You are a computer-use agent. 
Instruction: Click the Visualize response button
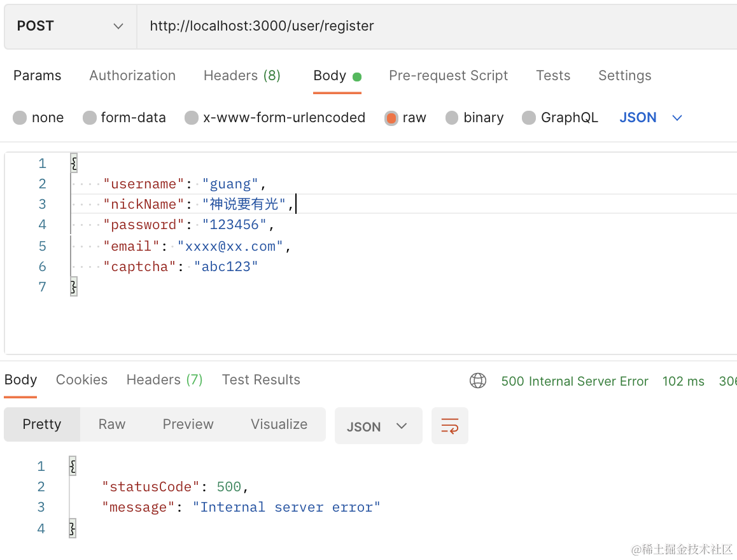pos(279,424)
